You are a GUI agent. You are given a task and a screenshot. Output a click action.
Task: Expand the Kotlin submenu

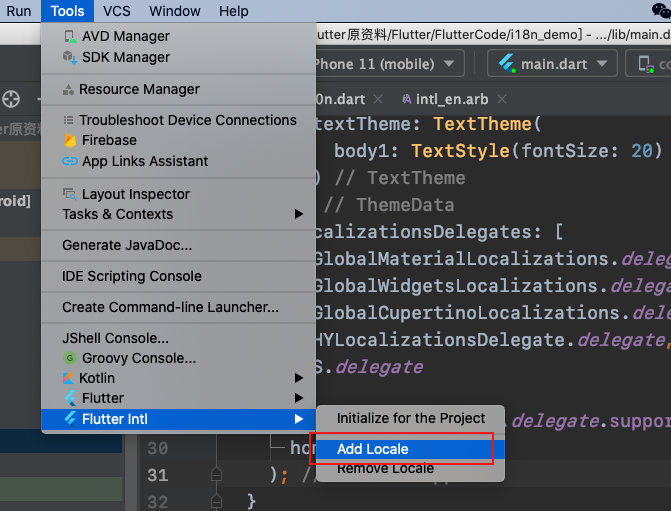(178, 378)
